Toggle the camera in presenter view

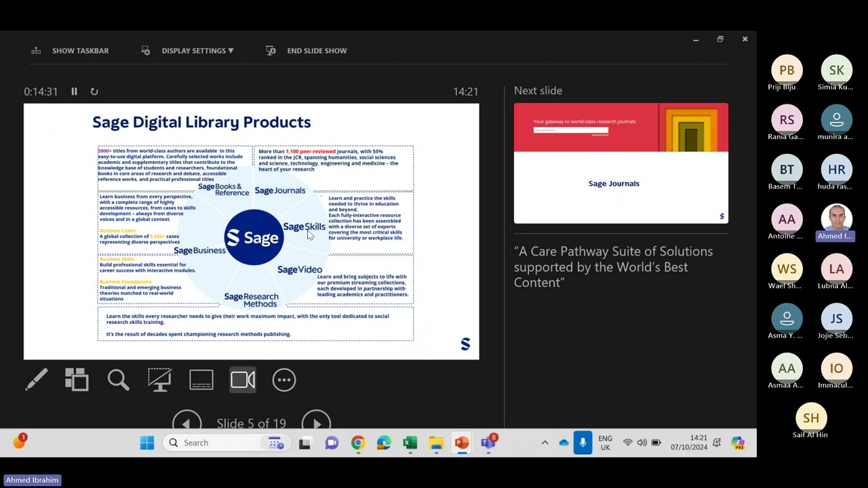click(x=243, y=380)
